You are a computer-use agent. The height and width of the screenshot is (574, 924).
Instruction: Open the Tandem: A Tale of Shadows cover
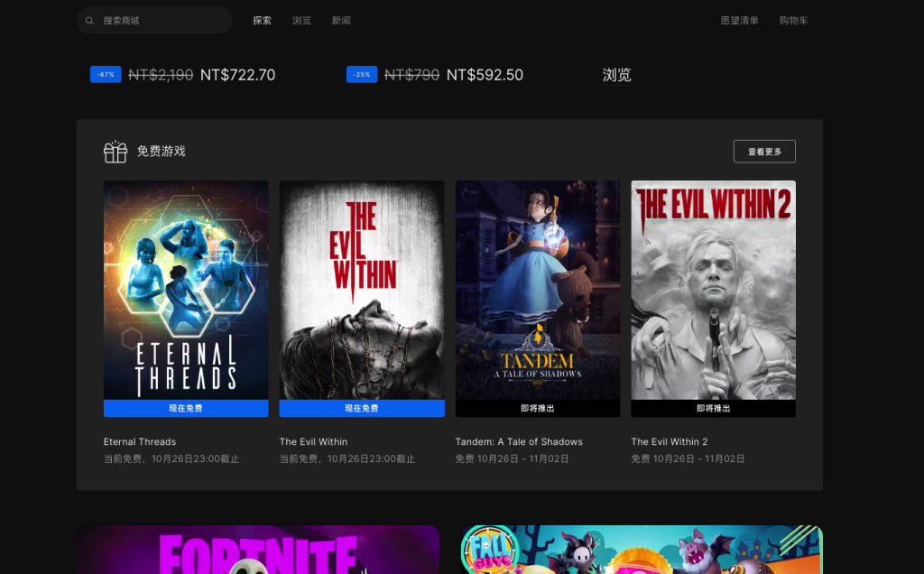tap(538, 290)
